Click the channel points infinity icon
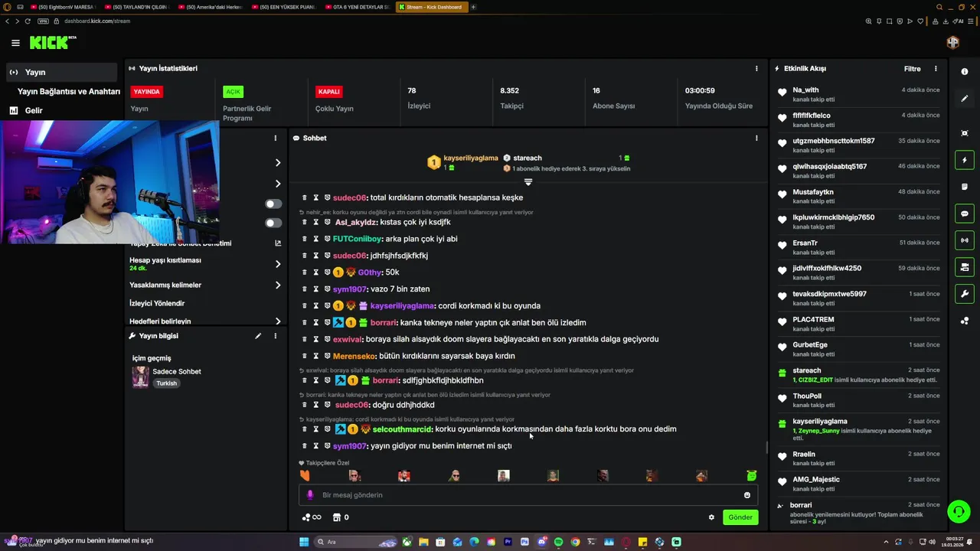The image size is (980, 551). pos(312,517)
